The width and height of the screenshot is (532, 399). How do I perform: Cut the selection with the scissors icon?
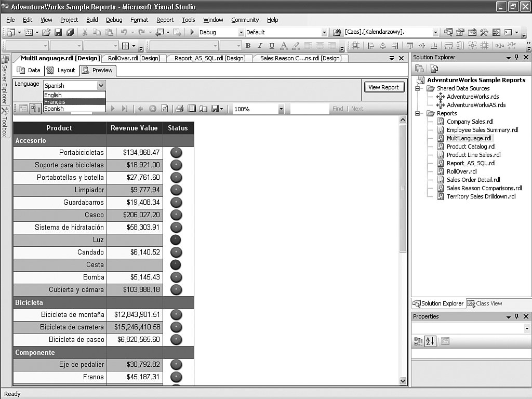tap(85, 32)
